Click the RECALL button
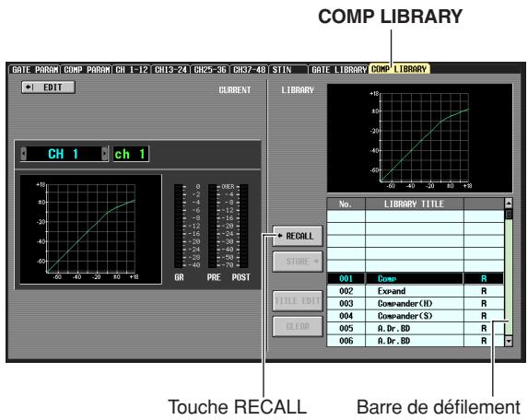This screenshot has width=528, height=420. pos(298,236)
